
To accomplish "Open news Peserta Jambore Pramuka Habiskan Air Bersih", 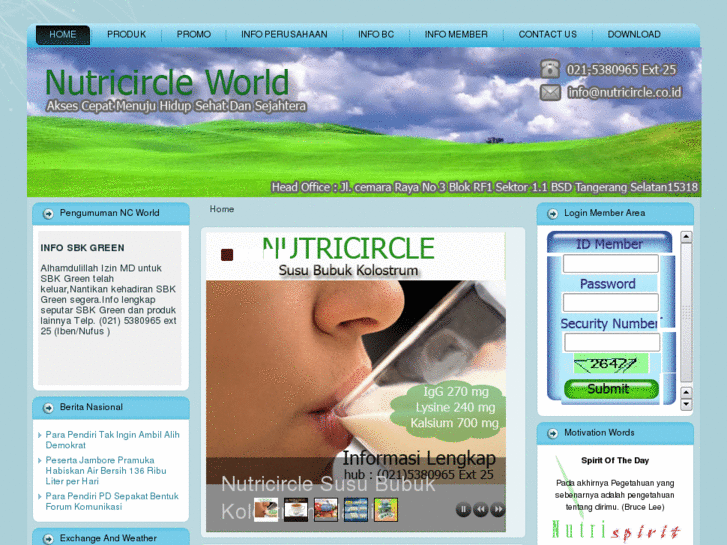I will [x=106, y=471].
